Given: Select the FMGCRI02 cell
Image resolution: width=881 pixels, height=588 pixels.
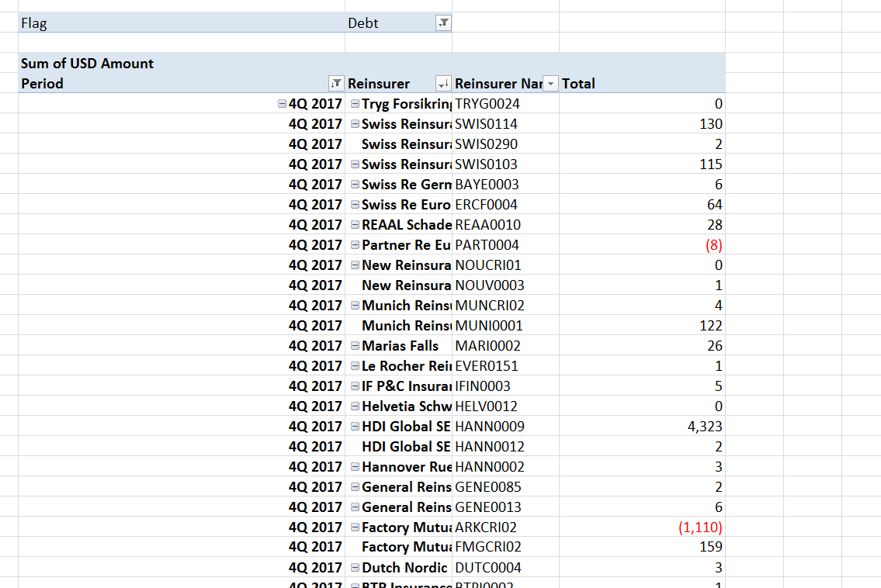Looking at the screenshot, I should pos(505,547).
